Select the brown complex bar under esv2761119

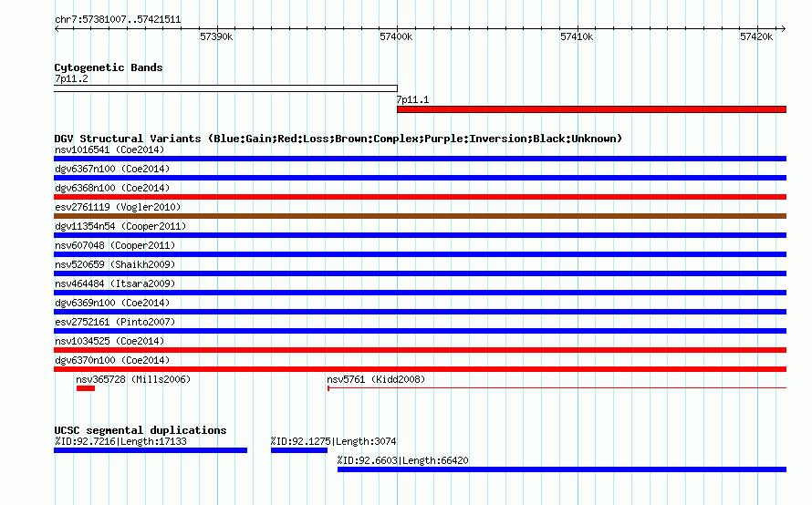click(420, 216)
